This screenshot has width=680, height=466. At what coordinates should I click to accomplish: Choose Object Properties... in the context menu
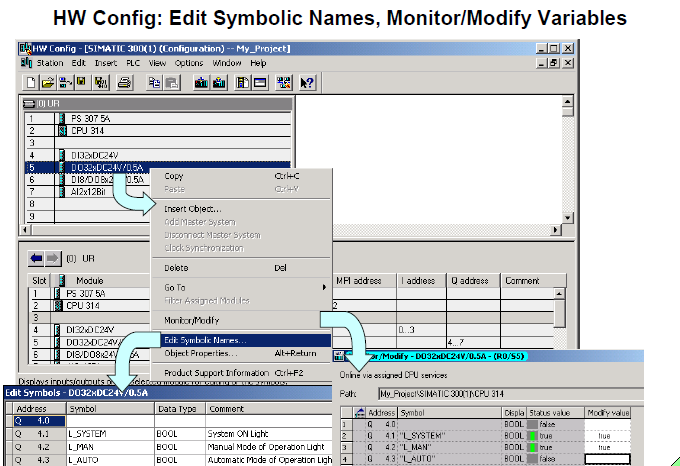(241, 353)
